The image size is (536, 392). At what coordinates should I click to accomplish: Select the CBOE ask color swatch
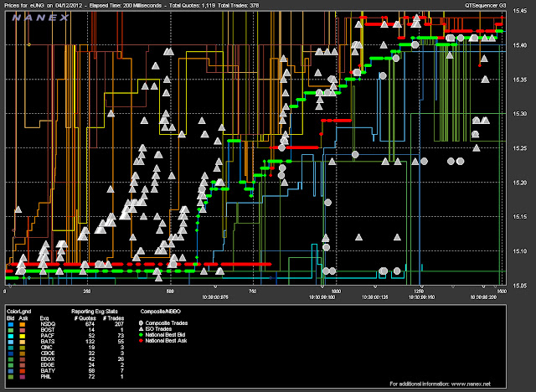(x=23, y=353)
